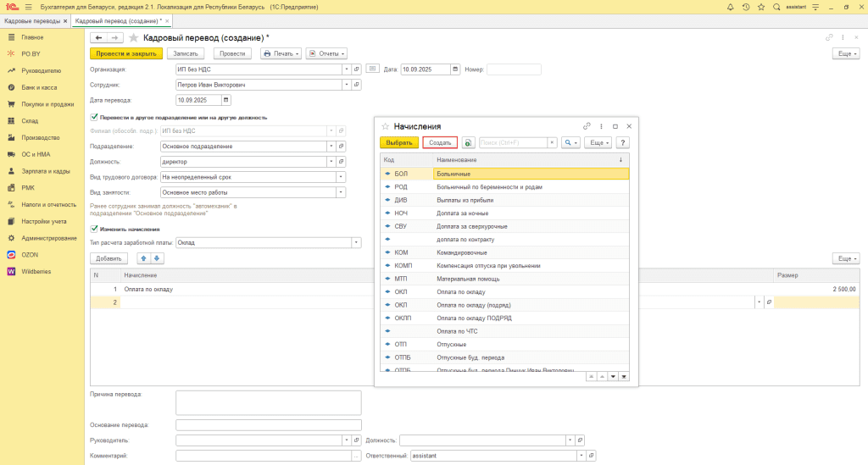Open Зарплата и кадры section
The image size is (868, 465).
coord(46,171)
